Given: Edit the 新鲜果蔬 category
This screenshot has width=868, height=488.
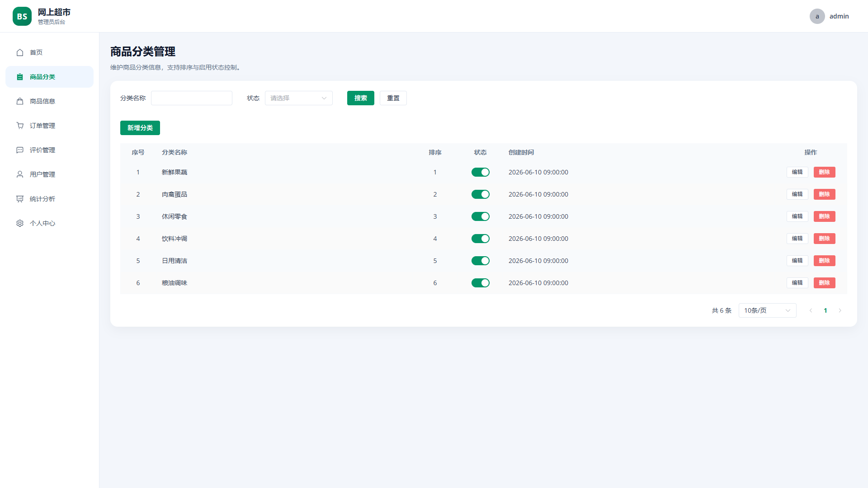Looking at the screenshot, I should (797, 172).
